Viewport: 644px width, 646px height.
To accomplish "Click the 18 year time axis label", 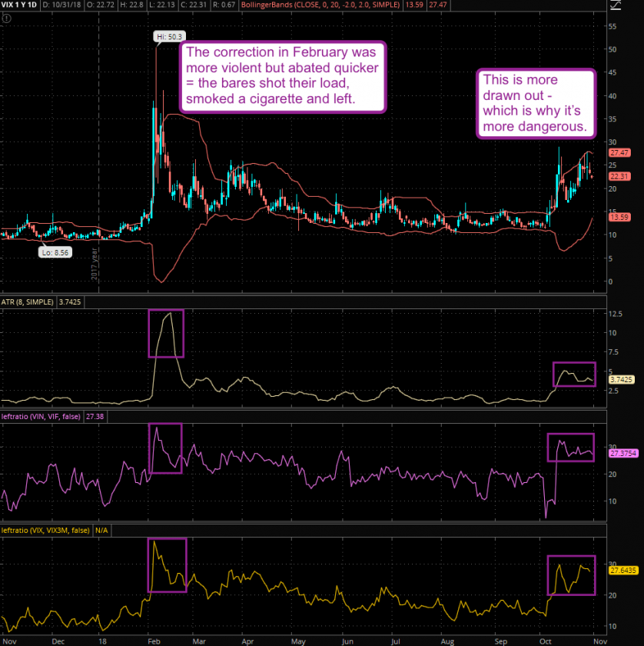I will click(102, 641).
